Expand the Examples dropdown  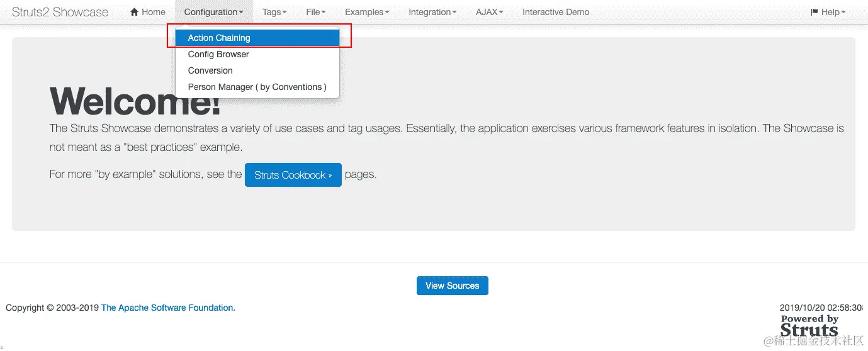(x=367, y=12)
